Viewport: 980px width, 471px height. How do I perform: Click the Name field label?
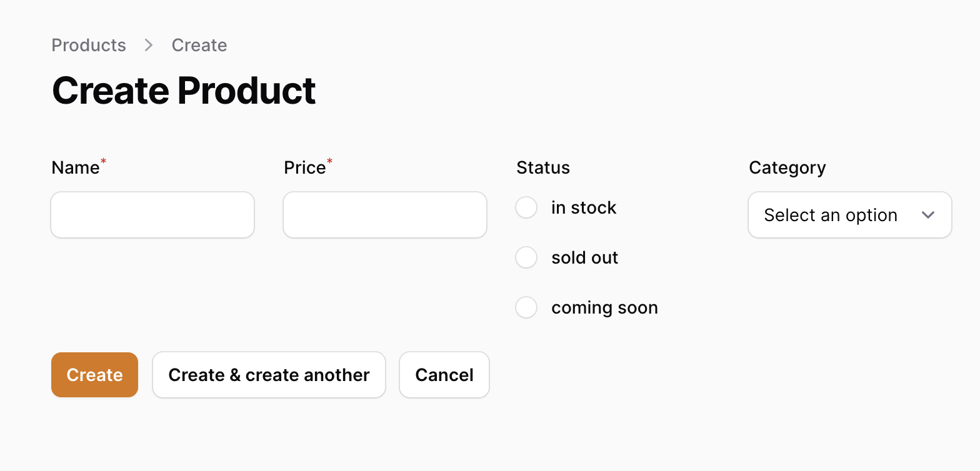(76, 167)
